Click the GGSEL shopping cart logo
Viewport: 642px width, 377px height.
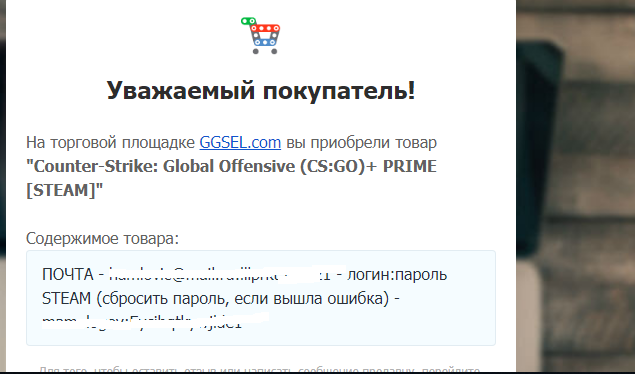[x=260, y=36]
